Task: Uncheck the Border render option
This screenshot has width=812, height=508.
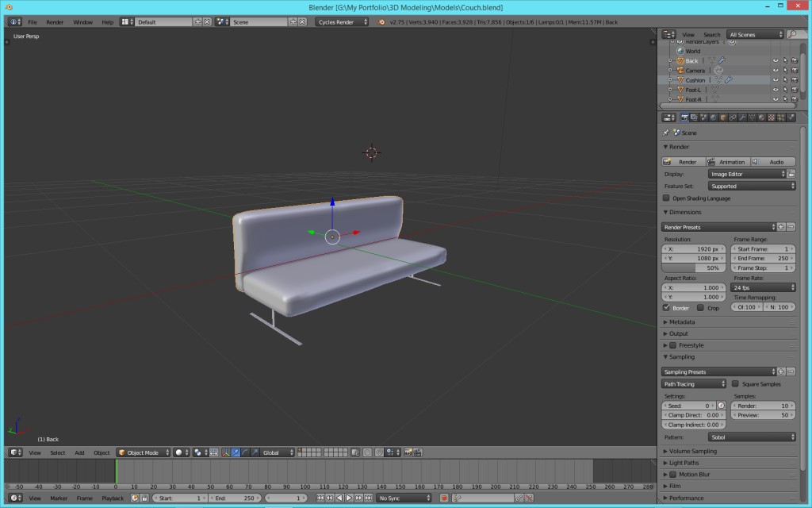Action: (x=667, y=307)
